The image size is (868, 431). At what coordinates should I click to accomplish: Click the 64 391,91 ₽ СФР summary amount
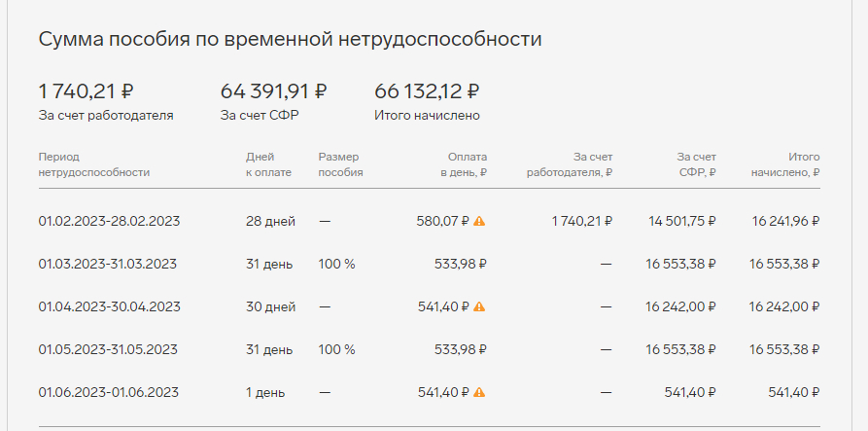[273, 92]
